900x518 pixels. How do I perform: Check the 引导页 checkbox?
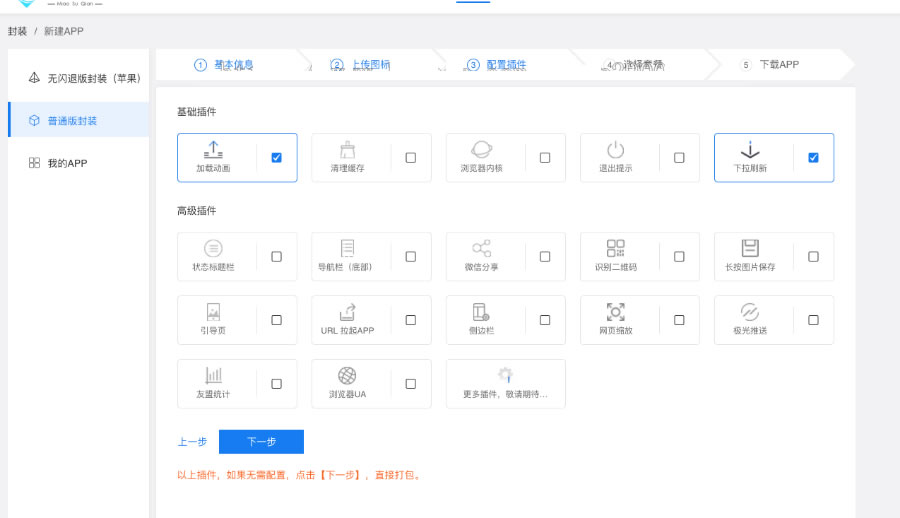click(x=276, y=320)
